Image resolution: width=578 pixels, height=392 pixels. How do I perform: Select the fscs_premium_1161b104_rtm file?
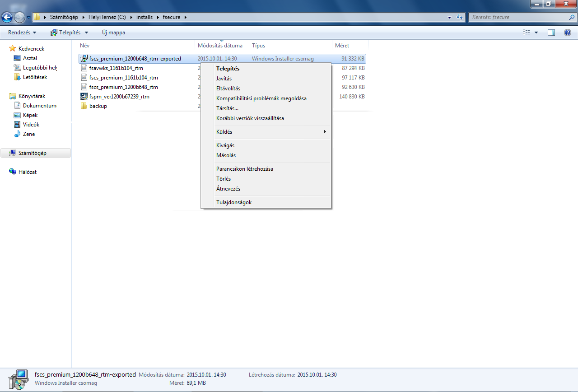coord(123,78)
